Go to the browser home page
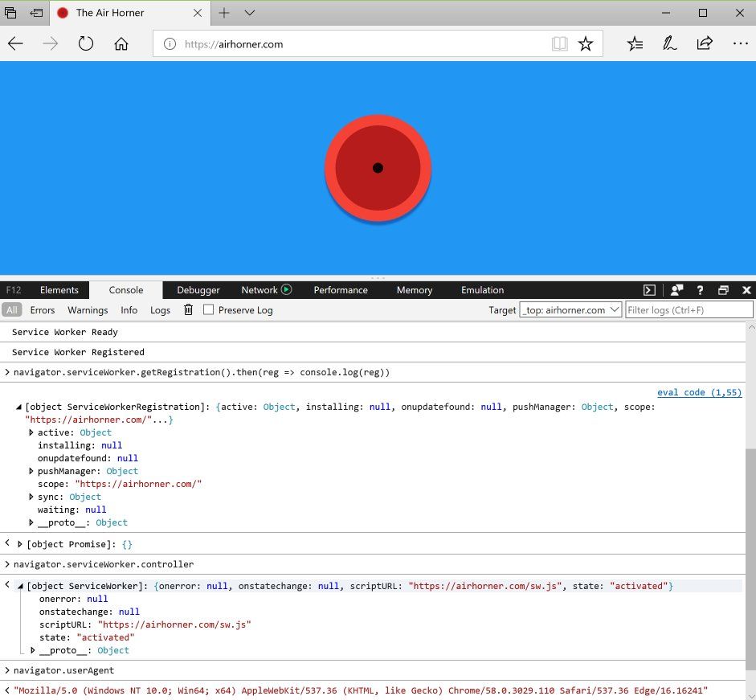This screenshot has width=756, height=700. click(x=121, y=44)
